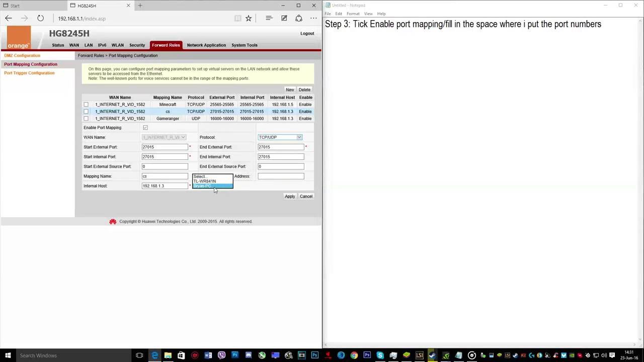Open the Xbox app taskbar icon
This screenshot has width=644, height=362.
click(x=262, y=355)
